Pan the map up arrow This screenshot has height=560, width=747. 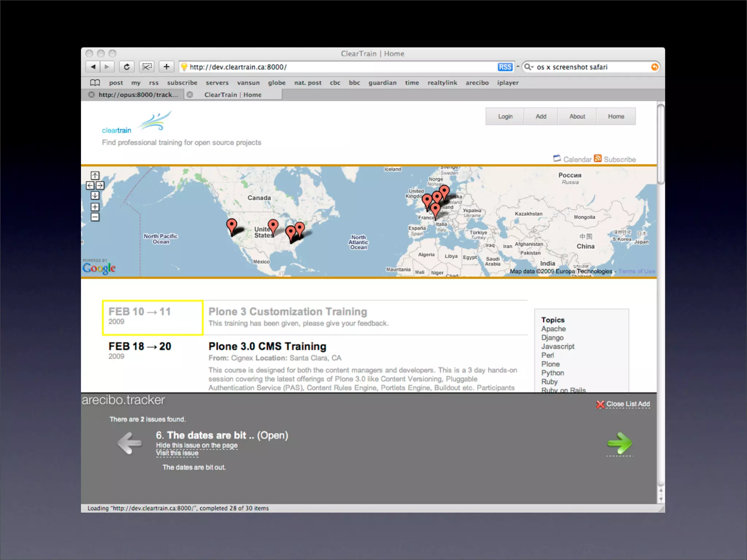[95, 176]
